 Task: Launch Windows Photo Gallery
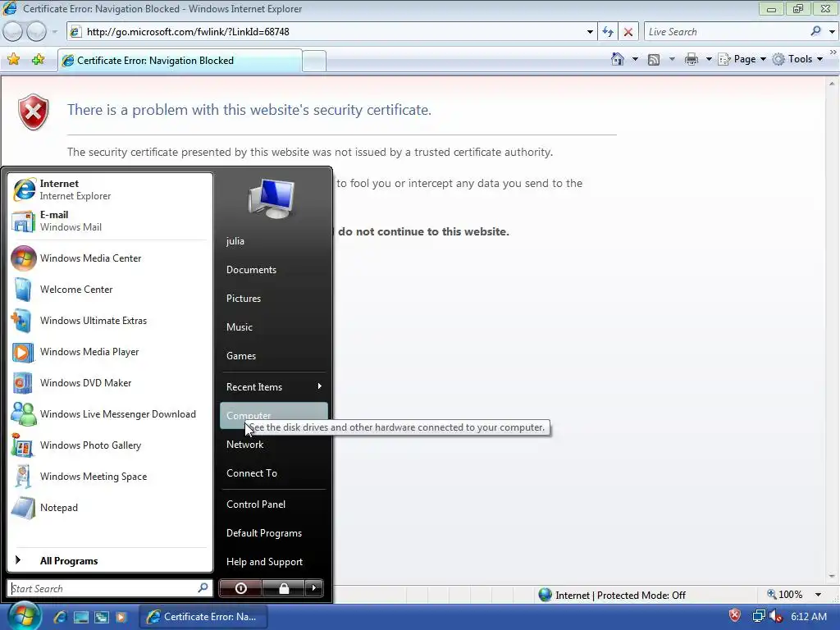point(110,445)
